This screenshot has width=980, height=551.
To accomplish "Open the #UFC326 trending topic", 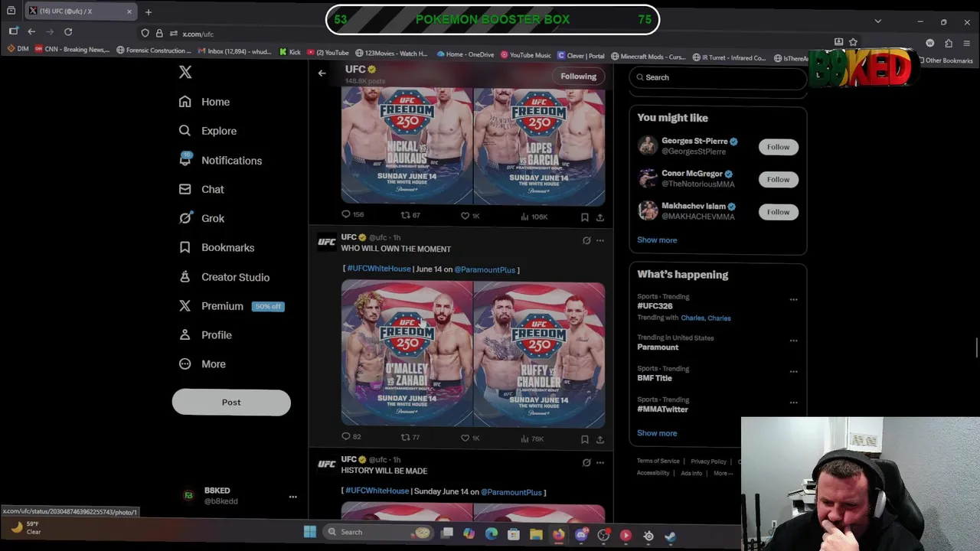I will 655,306.
